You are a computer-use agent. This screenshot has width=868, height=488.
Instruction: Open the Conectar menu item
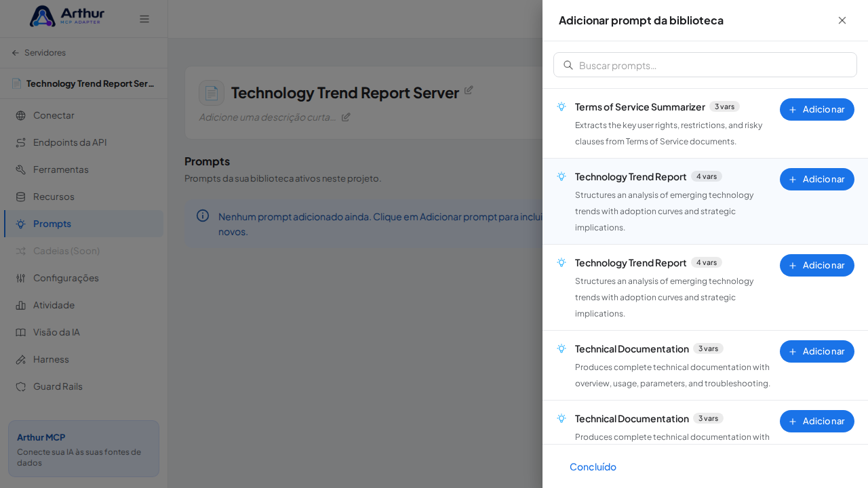pyautogui.click(x=83, y=115)
